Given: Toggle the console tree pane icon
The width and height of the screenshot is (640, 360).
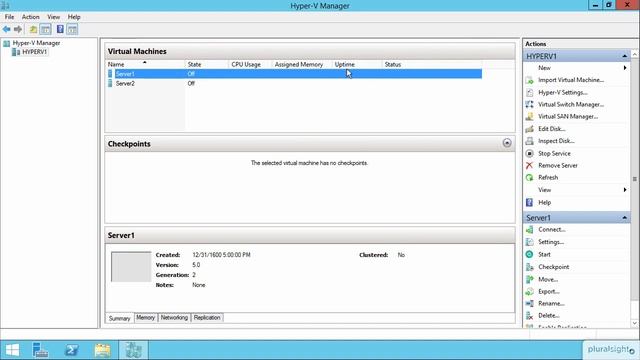Looking at the screenshot, I should click(x=46, y=29).
